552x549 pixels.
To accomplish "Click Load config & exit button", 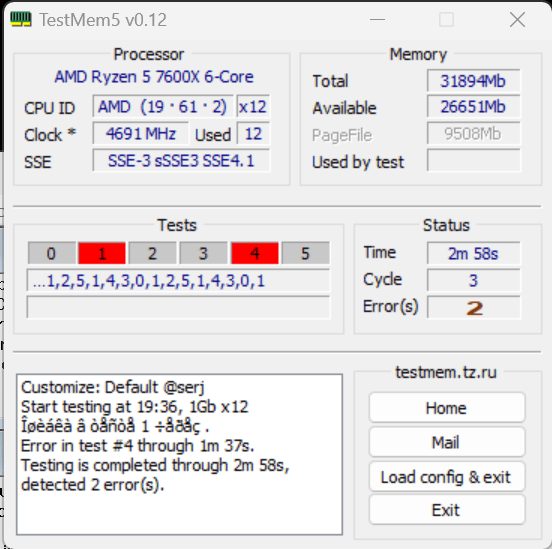I will coord(447,477).
